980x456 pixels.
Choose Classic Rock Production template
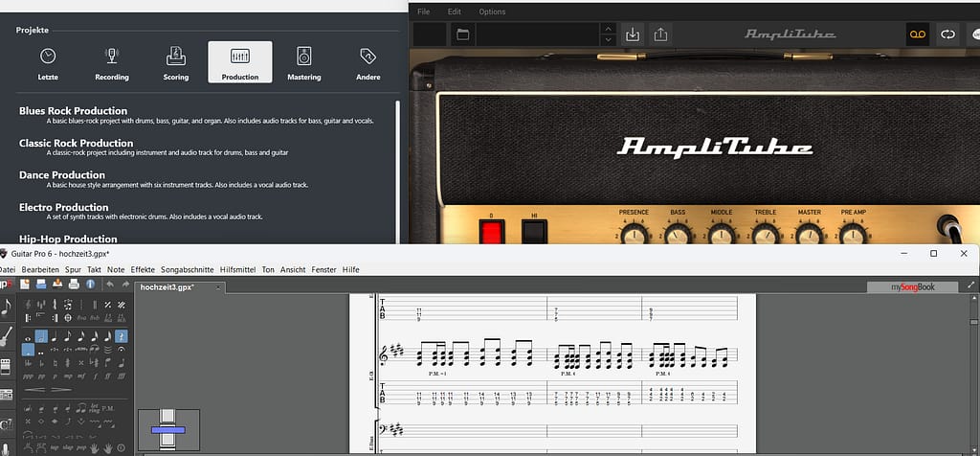click(x=154, y=147)
